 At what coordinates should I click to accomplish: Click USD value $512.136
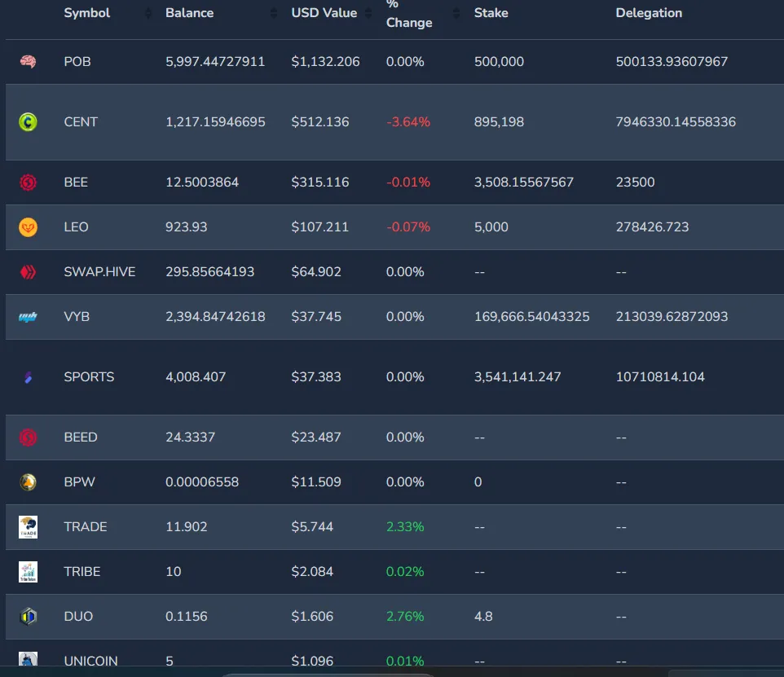point(320,122)
